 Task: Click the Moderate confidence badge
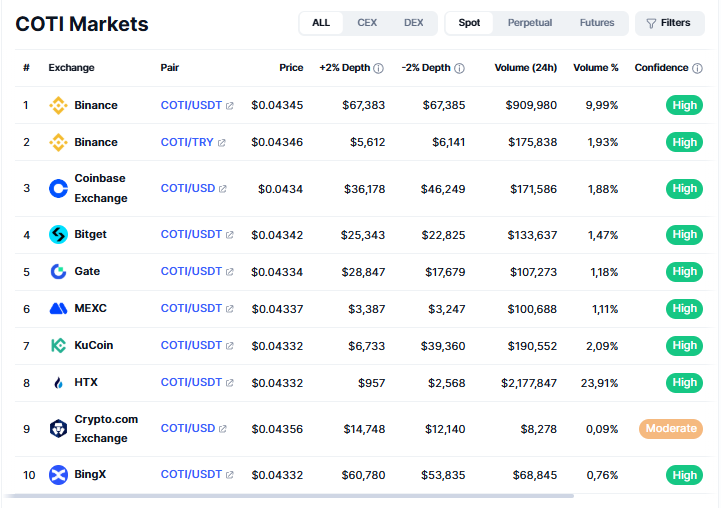pyautogui.click(x=671, y=428)
